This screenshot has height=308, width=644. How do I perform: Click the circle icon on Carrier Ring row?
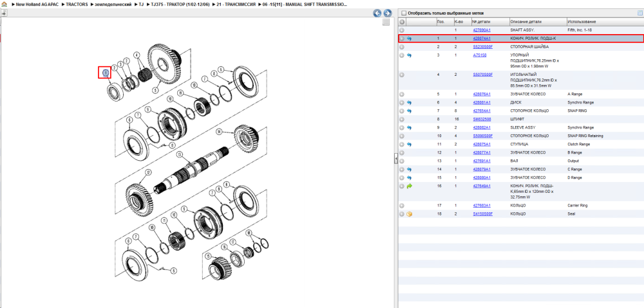pyautogui.click(x=402, y=206)
